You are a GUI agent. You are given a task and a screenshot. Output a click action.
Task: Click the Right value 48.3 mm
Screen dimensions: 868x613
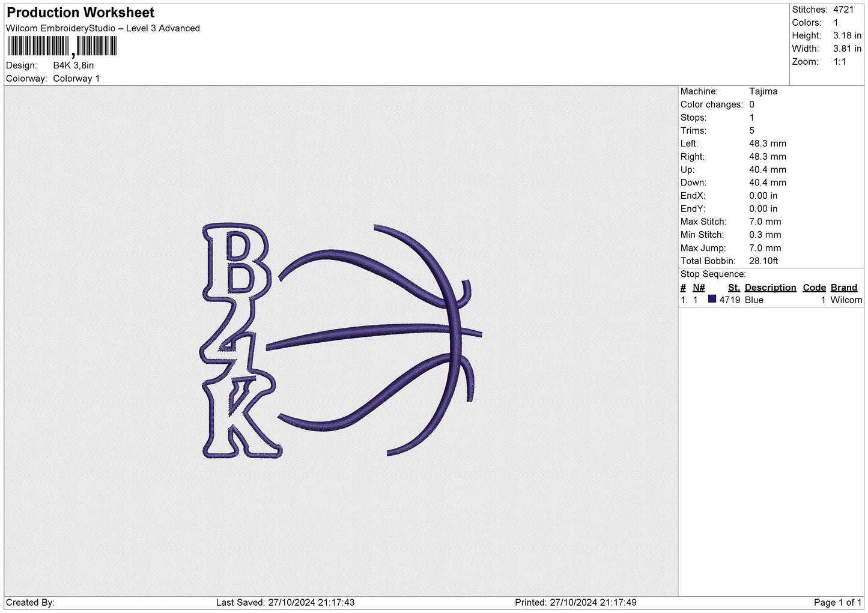[x=767, y=157]
